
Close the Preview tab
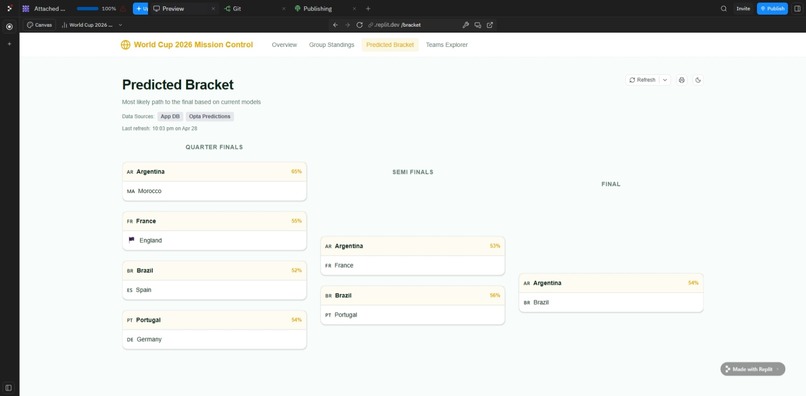pos(213,9)
